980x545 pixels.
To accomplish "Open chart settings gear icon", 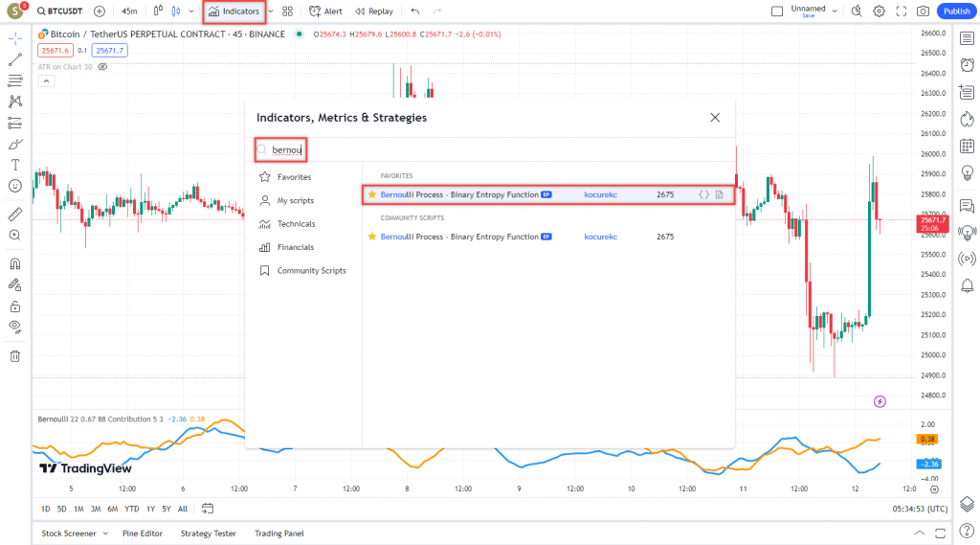I will [x=879, y=11].
